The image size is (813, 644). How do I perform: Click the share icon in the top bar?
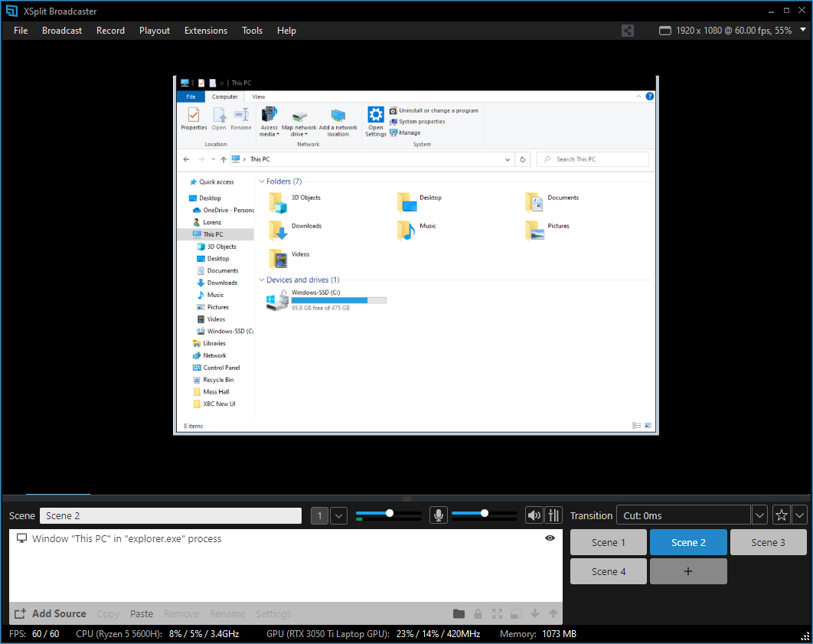click(x=628, y=31)
